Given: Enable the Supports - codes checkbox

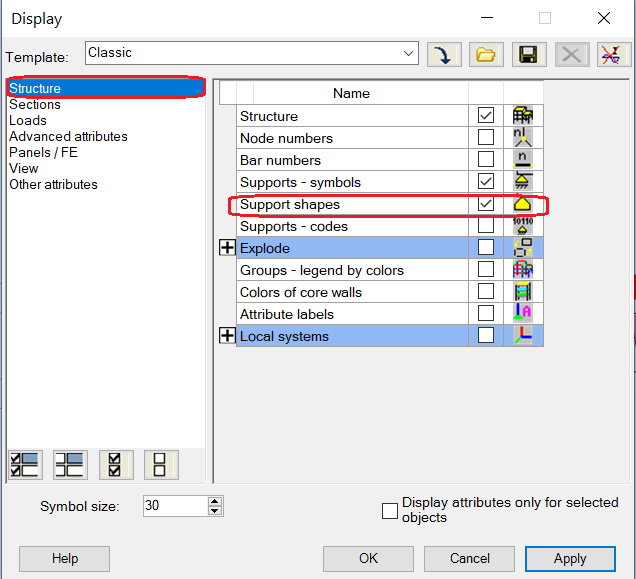Looking at the screenshot, I should point(486,225).
